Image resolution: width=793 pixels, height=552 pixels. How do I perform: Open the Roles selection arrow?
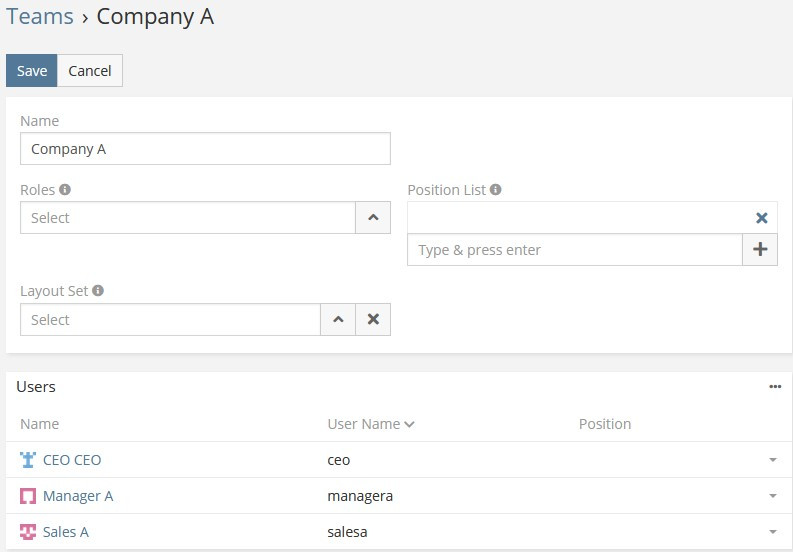point(373,217)
